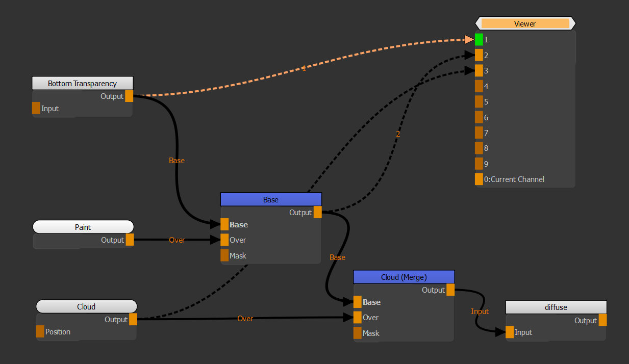629x364 pixels.
Task: Select Viewer input port 2
Action: coord(479,55)
